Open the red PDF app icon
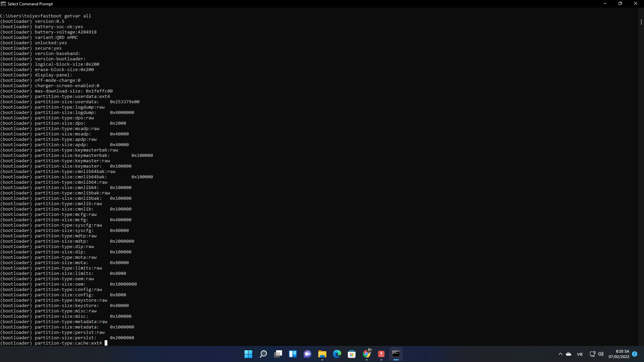Screen dimensions: 644x362 pyautogui.click(x=381, y=354)
